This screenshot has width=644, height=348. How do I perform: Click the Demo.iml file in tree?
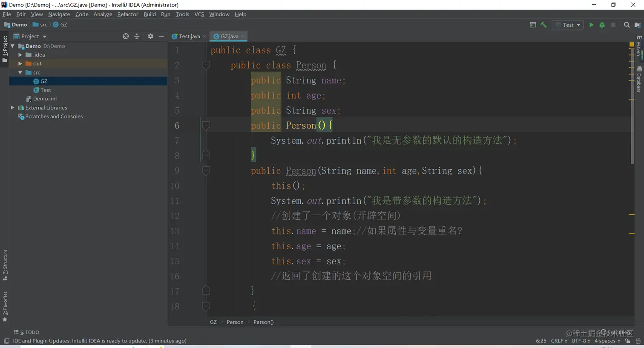point(41,99)
